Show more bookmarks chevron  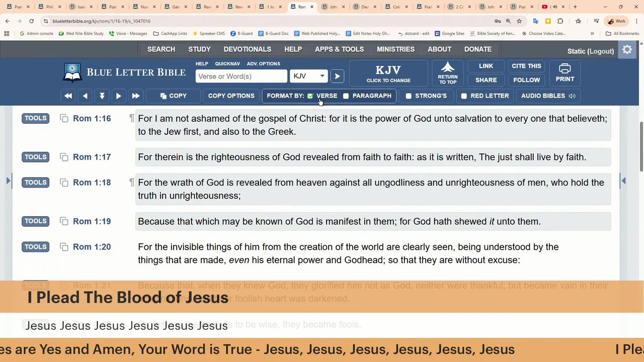pos(592,34)
